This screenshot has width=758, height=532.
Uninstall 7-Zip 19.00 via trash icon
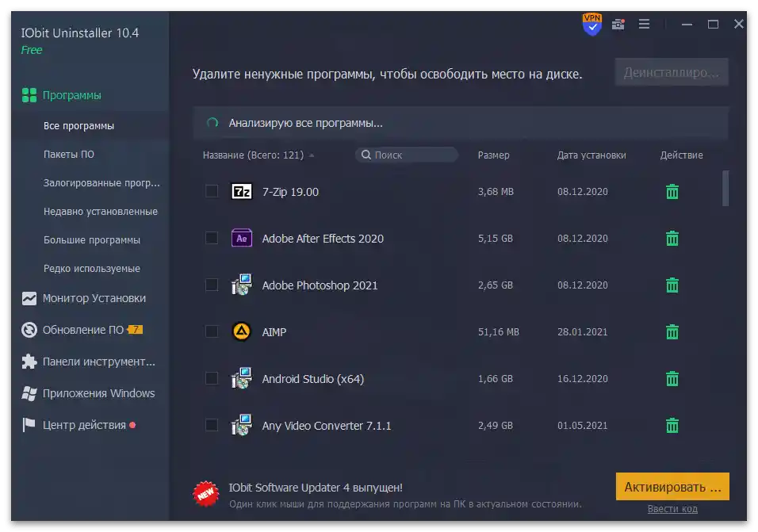[672, 192]
